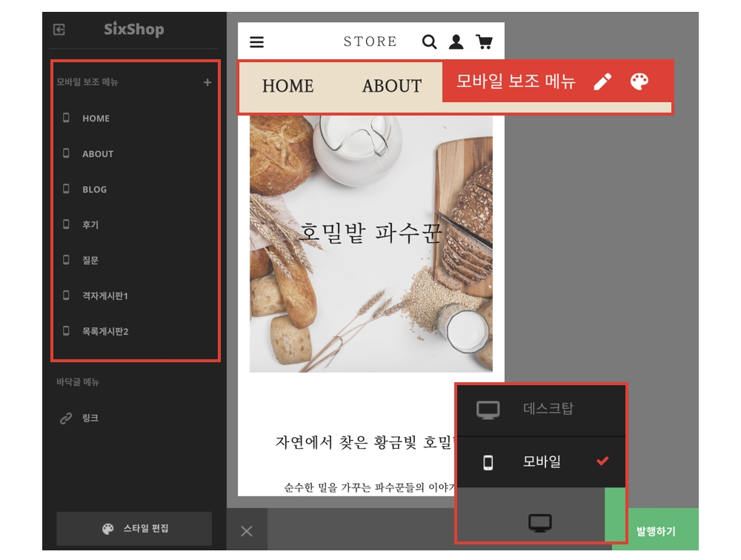The width and height of the screenshot is (741, 560).
Task: Click the shopping cart icon in preview
Action: tap(485, 42)
